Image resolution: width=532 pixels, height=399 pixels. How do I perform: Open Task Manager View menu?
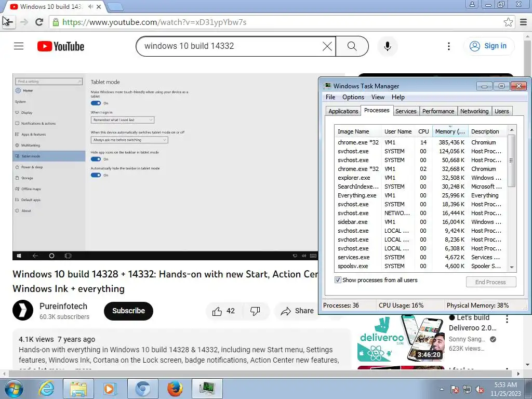pyautogui.click(x=378, y=97)
